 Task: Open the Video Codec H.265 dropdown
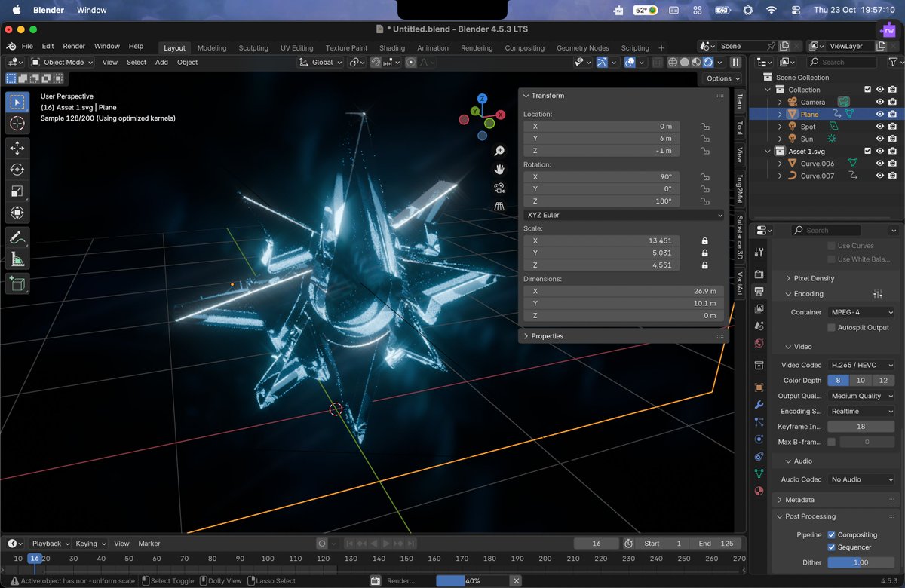pos(861,366)
